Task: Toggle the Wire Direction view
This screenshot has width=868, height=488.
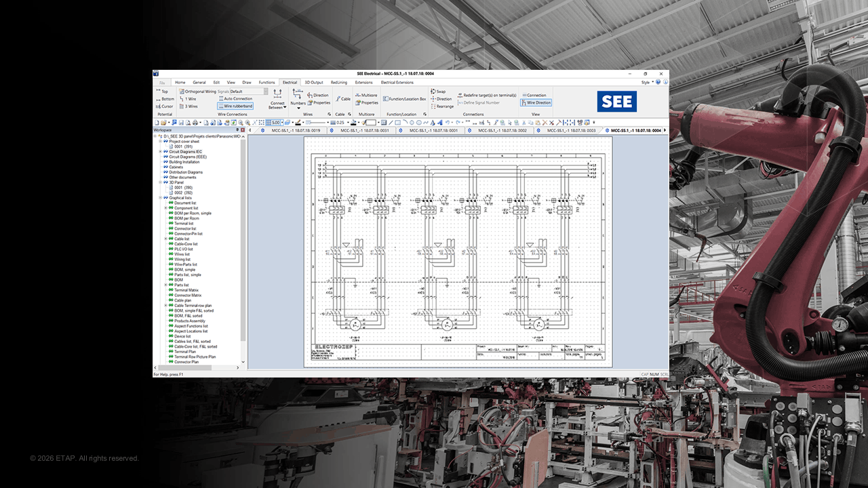Action: click(536, 103)
